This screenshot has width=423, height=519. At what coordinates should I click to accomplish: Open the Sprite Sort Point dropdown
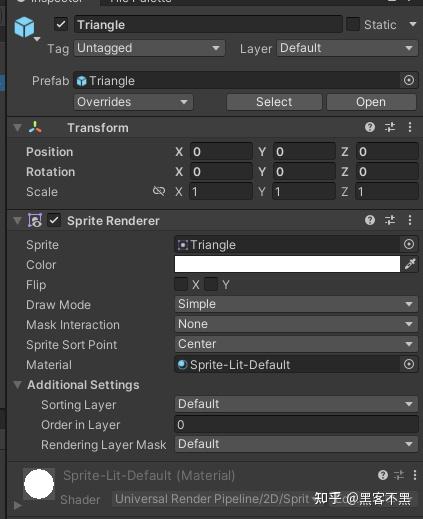[x=296, y=344]
